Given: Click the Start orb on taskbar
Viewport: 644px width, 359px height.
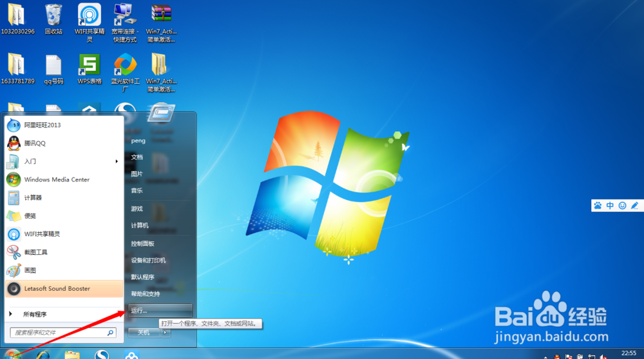Looking at the screenshot, I should point(12,354).
